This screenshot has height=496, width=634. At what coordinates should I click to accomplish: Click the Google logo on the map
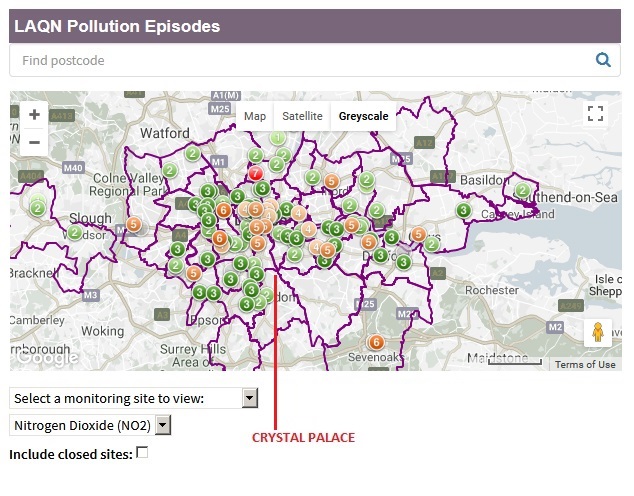46,357
